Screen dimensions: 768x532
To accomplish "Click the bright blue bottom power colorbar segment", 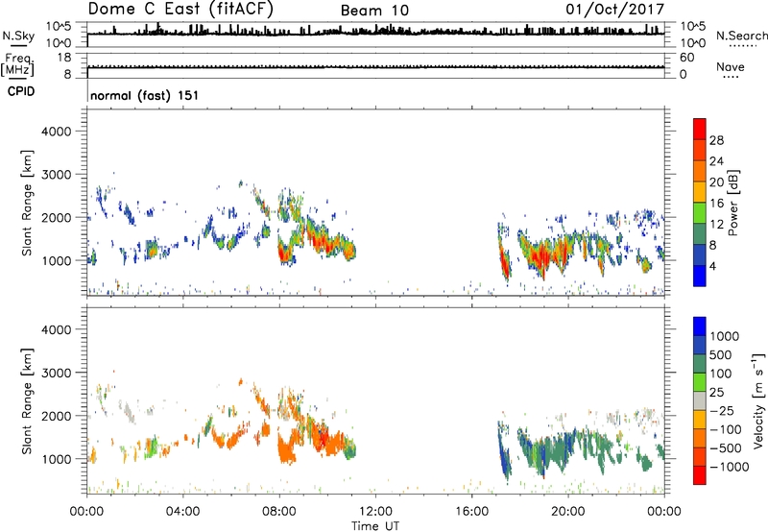I will (x=700, y=276).
